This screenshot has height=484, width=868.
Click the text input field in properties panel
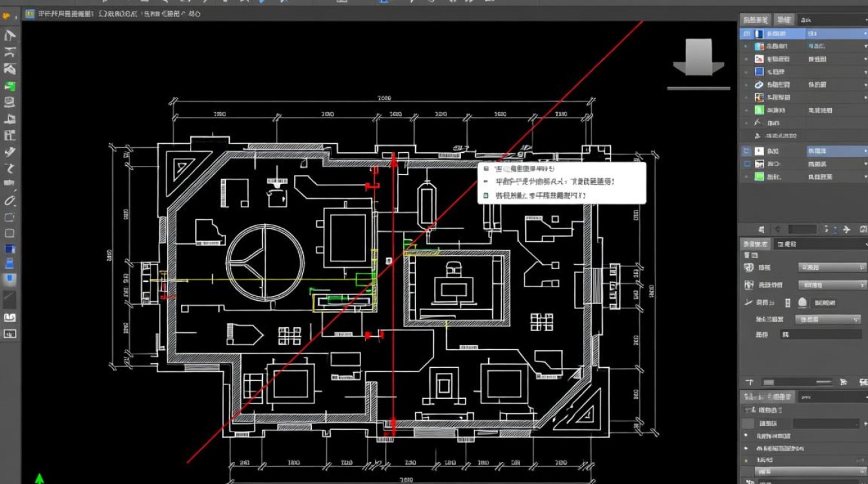(820, 334)
